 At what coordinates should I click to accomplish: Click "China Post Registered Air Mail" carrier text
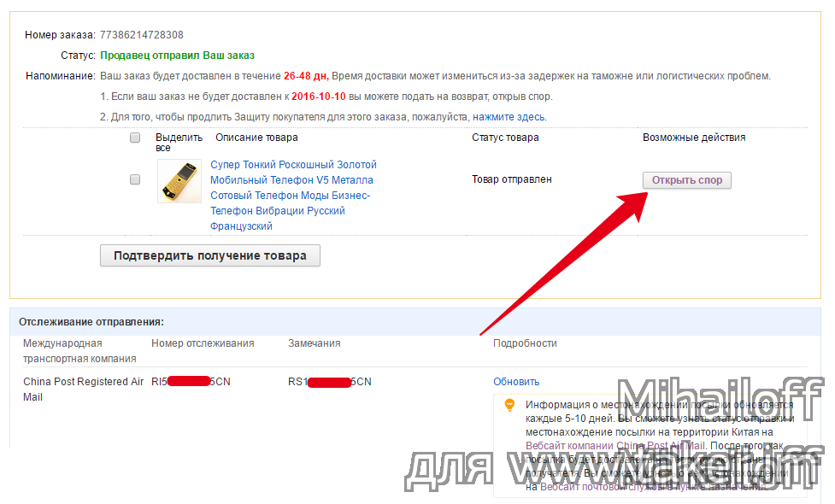point(84,389)
